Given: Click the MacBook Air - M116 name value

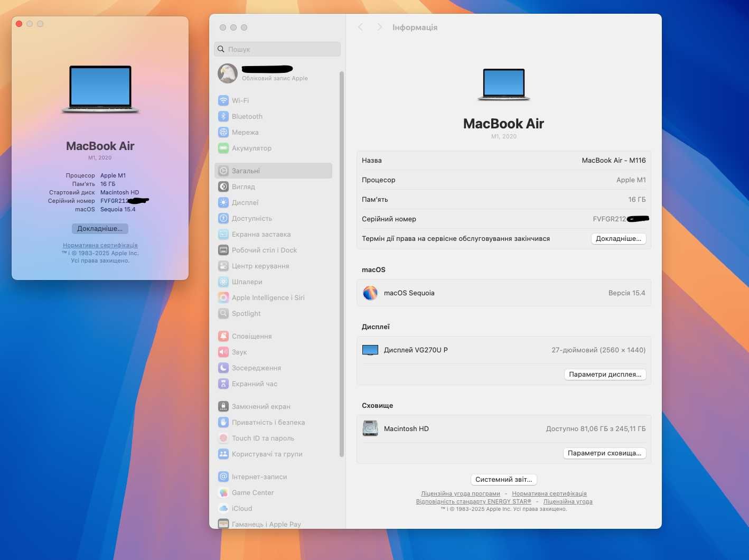Looking at the screenshot, I should [614, 160].
